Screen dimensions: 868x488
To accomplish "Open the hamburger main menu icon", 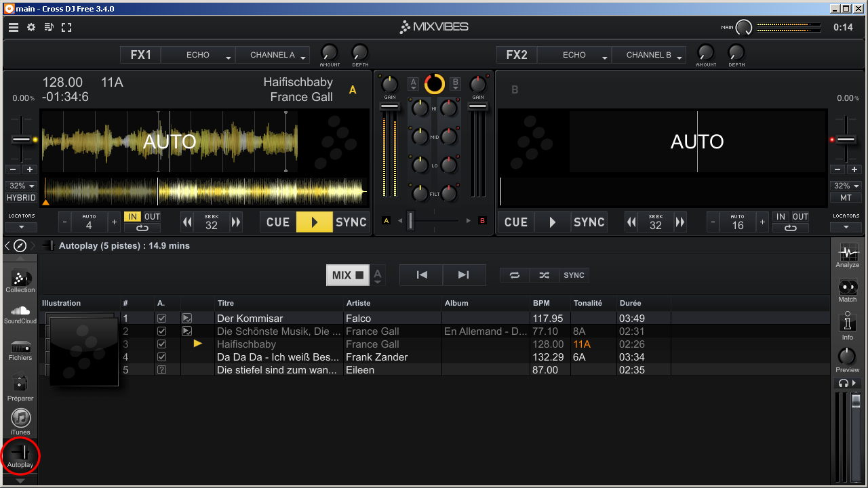I will [14, 27].
